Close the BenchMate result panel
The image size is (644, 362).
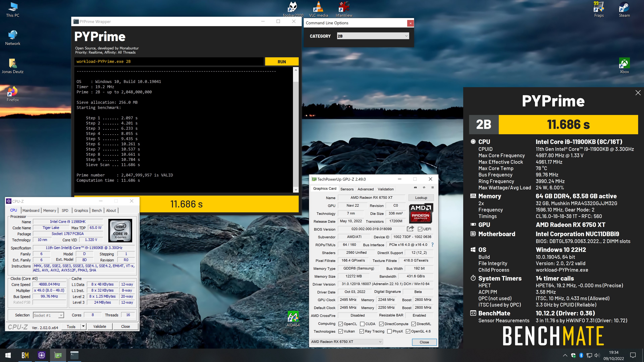(638, 93)
